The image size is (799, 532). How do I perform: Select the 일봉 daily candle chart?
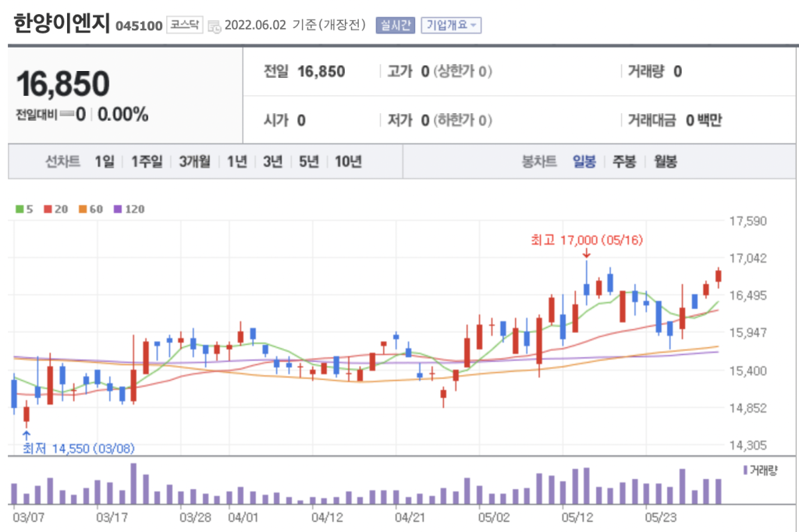point(584,162)
